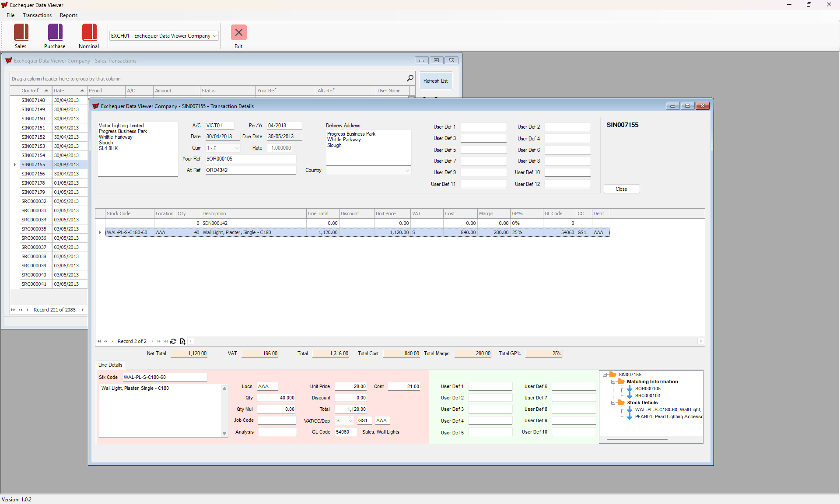
Task: Export line items to Excel
Action: tap(182, 341)
